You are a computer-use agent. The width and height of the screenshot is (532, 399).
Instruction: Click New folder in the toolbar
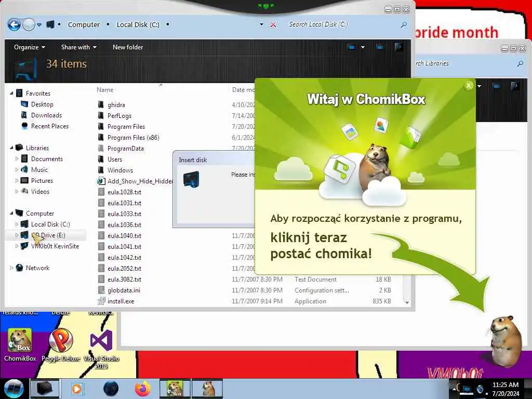[128, 47]
